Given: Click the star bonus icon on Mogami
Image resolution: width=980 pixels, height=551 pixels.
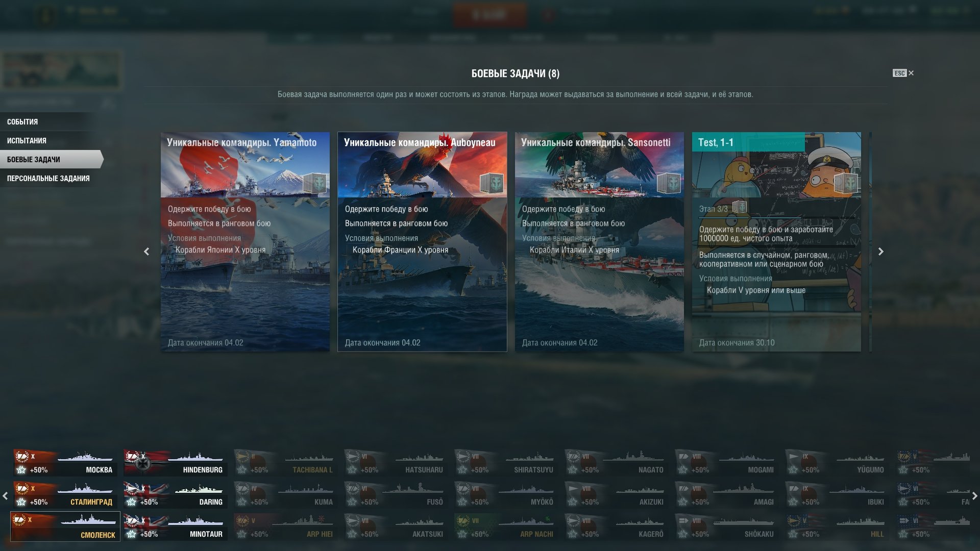Looking at the screenshot, I should click(683, 470).
